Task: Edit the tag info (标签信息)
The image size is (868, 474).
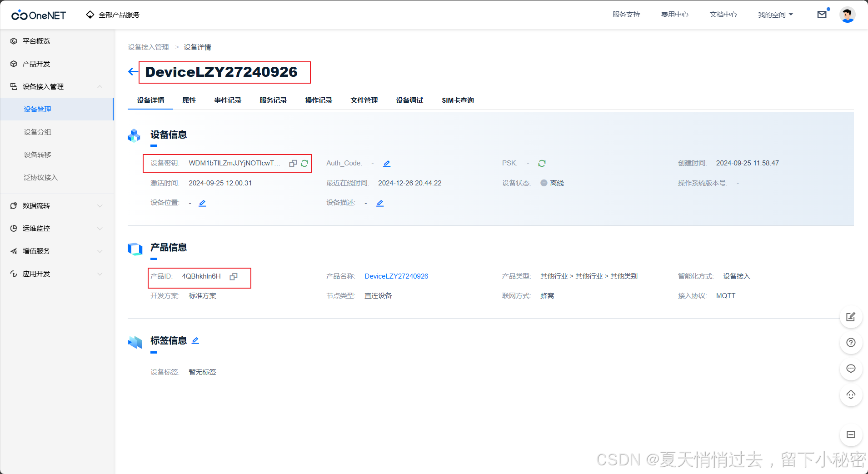Action: click(195, 340)
